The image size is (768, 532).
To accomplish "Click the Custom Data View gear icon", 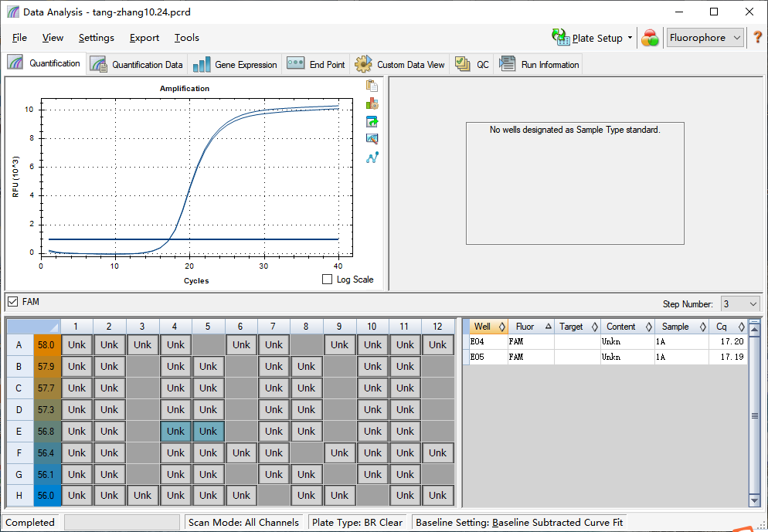I will point(363,64).
